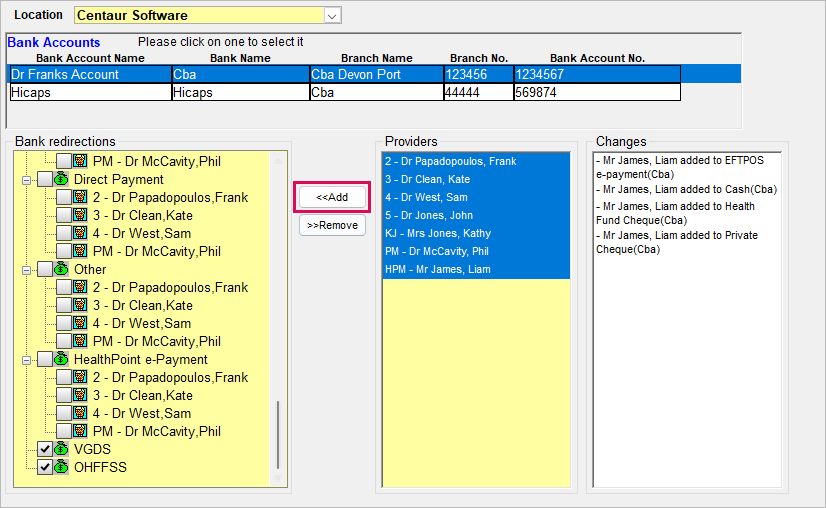Collapse the Direct Payment tree node

click(26, 180)
